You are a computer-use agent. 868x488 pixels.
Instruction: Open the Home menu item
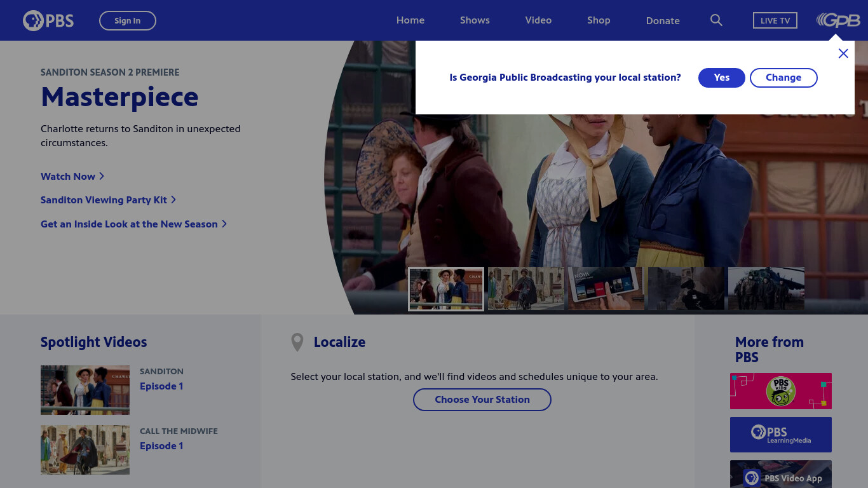pos(410,20)
